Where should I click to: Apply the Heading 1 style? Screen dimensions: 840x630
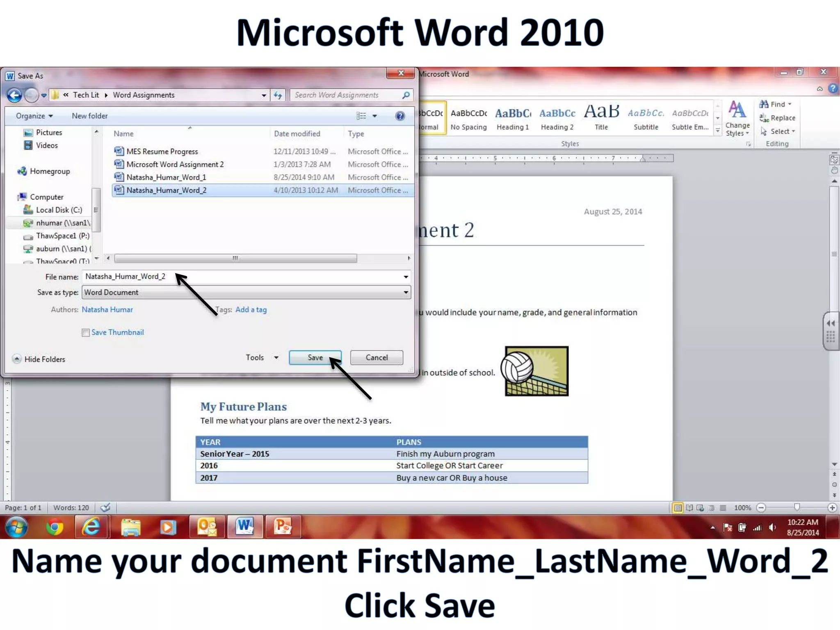tap(513, 119)
